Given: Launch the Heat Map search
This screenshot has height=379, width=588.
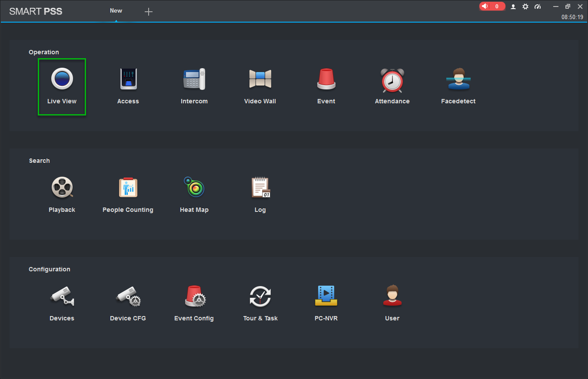Looking at the screenshot, I should pos(194,195).
